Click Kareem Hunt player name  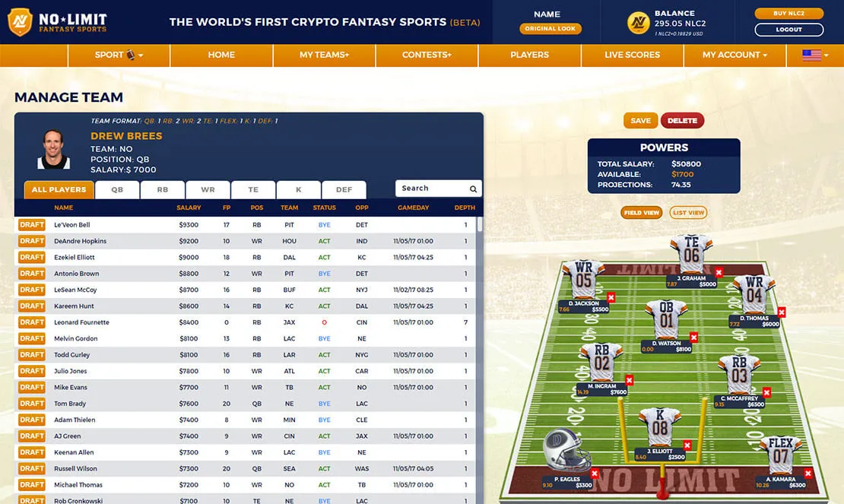point(74,306)
